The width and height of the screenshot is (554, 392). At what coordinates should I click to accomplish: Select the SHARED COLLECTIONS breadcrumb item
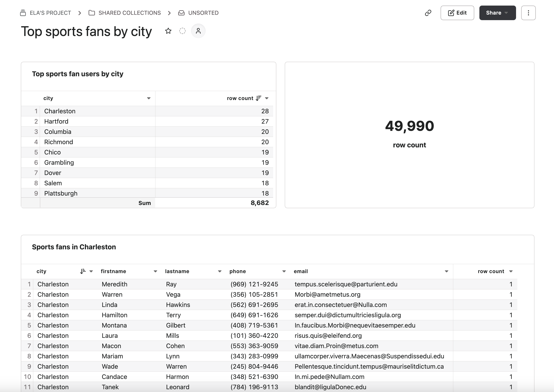pyautogui.click(x=129, y=13)
